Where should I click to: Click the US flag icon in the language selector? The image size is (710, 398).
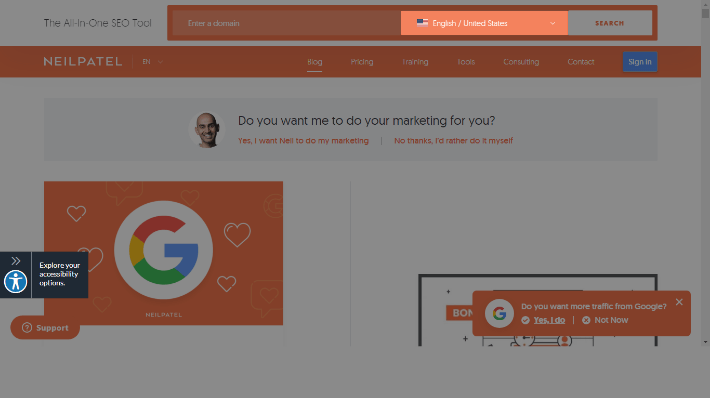point(422,23)
